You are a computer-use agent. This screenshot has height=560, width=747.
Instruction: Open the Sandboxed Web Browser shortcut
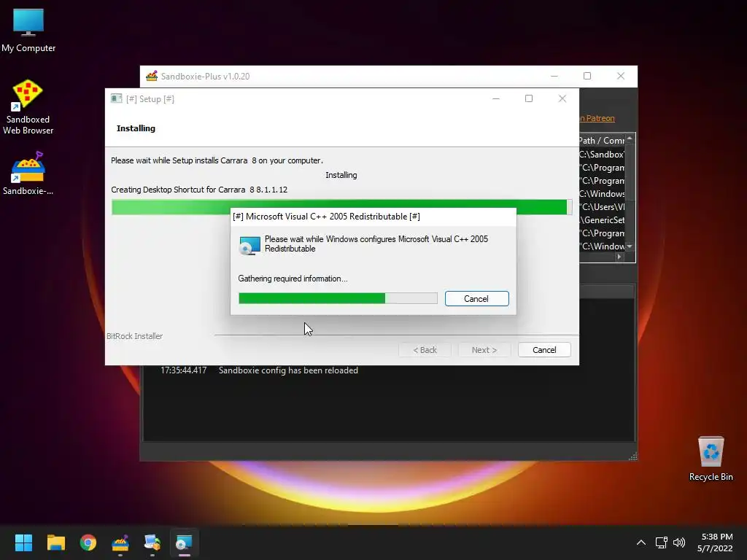pos(28,106)
